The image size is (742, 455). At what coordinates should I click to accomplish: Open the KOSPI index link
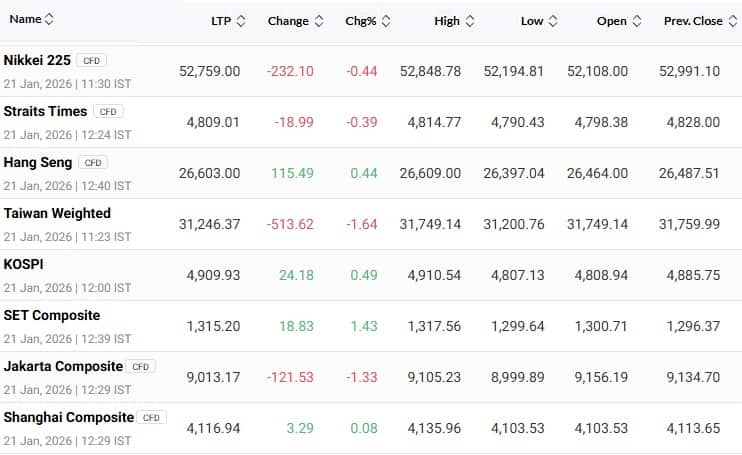(x=24, y=264)
